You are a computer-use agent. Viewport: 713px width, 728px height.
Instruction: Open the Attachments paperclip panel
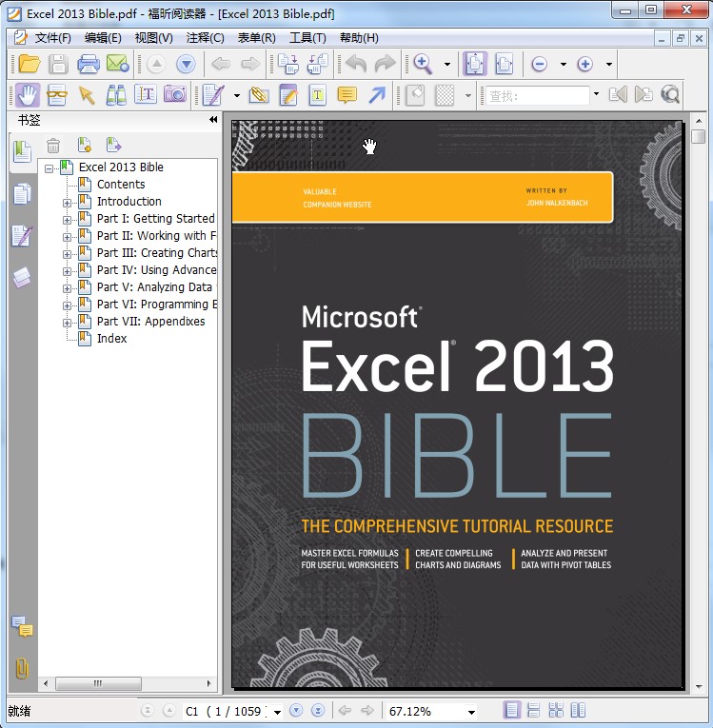(21, 669)
